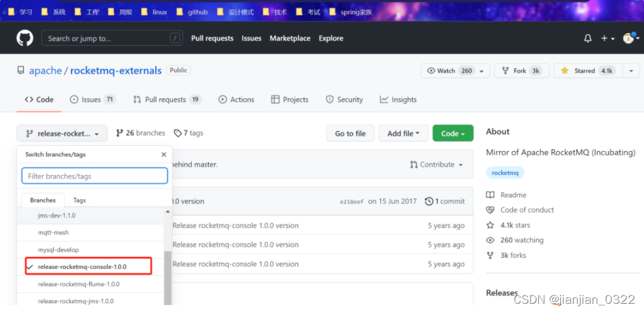
Task: Choose the jms-dev-1.1.0 branch
Action: point(91,216)
